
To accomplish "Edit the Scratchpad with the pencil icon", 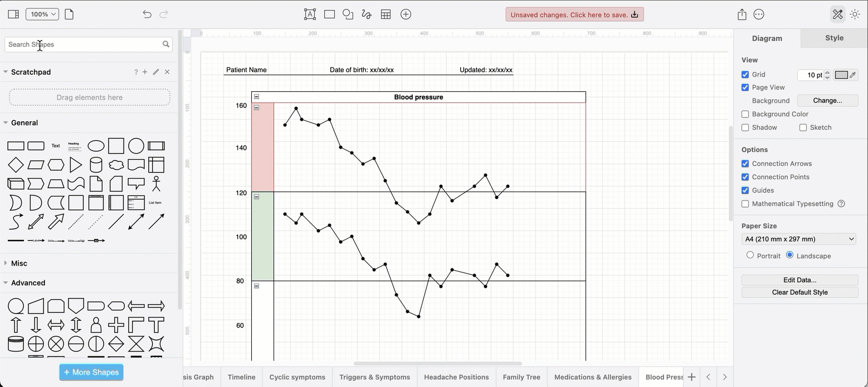I will pos(155,72).
